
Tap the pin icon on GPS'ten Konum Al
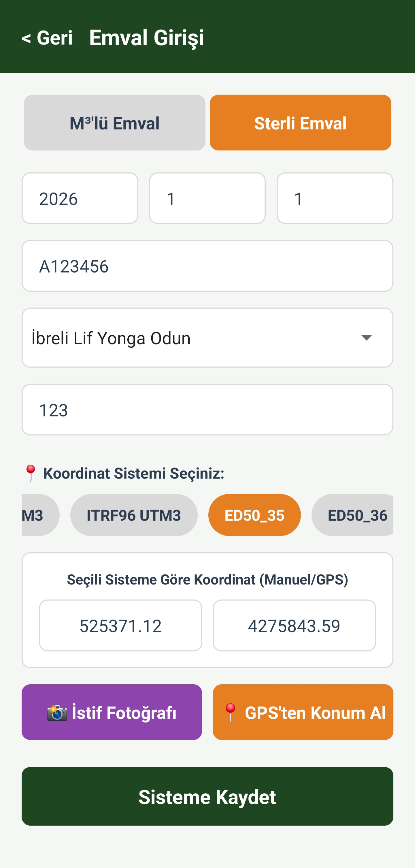pos(230,712)
